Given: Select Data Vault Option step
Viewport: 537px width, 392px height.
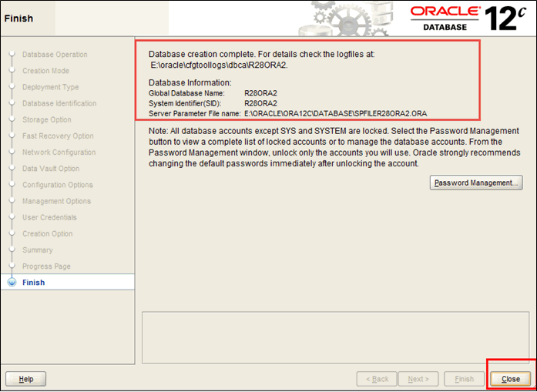Looking at the screenshot, I should coord(51,169).
